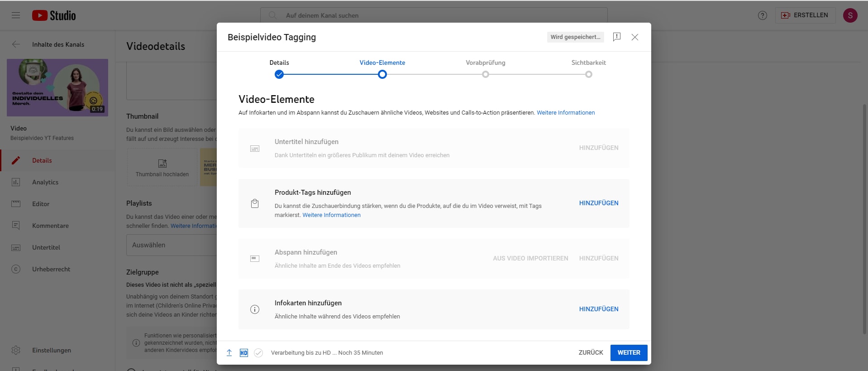Screen dimensions: 868x371
Task: Open the help question mark icon
Action: point(763,15)
